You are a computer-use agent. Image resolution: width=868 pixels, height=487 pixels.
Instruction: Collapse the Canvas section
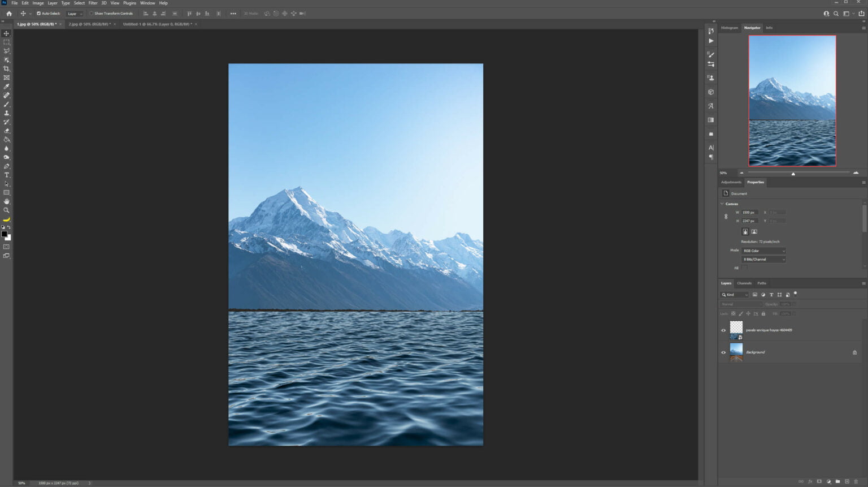(x=722, y=204)
